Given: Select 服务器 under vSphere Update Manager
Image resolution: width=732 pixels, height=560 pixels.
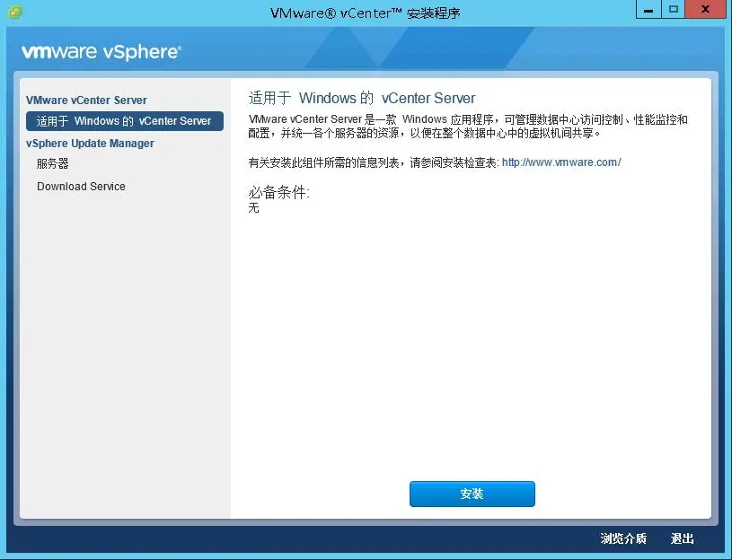Looking at the screenshot, I should (x=53, y=163).
